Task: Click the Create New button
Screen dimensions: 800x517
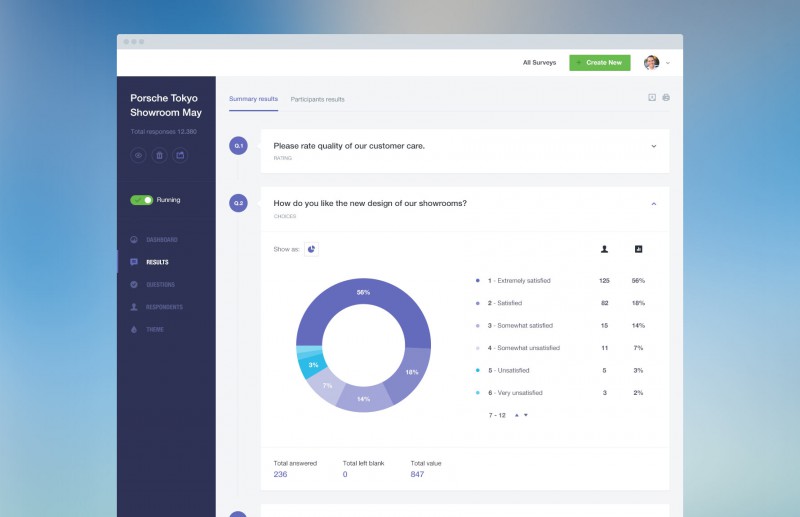Action: point(600,63)
